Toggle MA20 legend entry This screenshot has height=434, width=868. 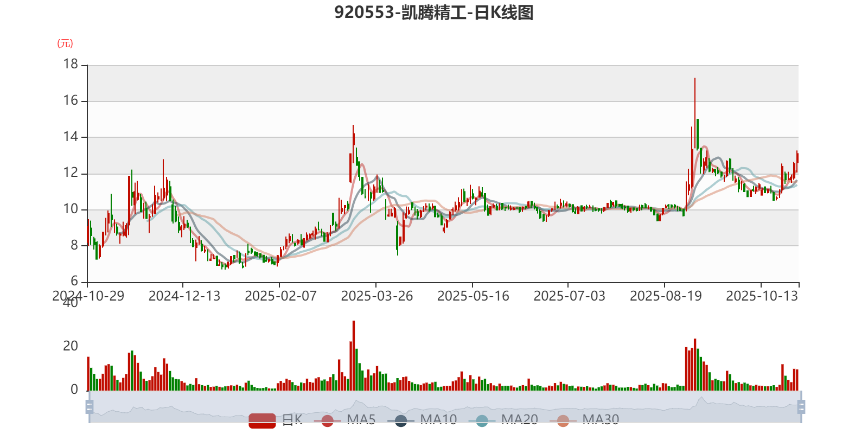(x=503, y=420)
